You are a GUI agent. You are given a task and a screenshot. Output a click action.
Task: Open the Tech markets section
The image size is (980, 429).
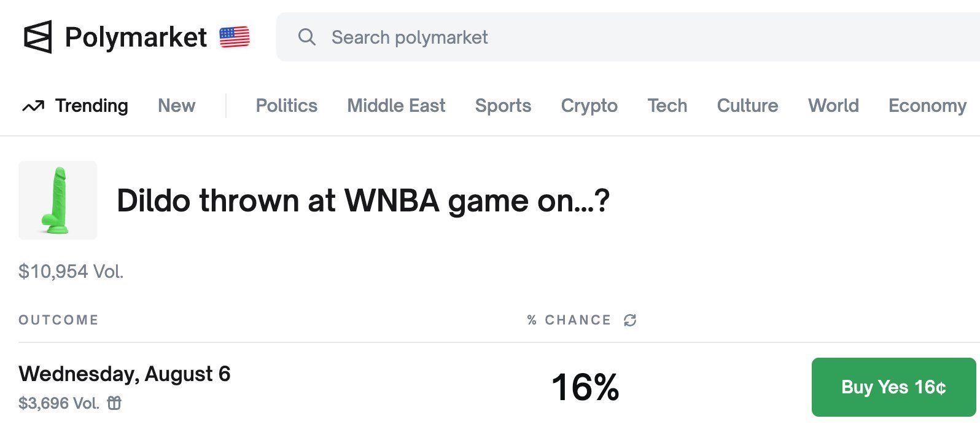pyautogui.click(x=667, y=105)
